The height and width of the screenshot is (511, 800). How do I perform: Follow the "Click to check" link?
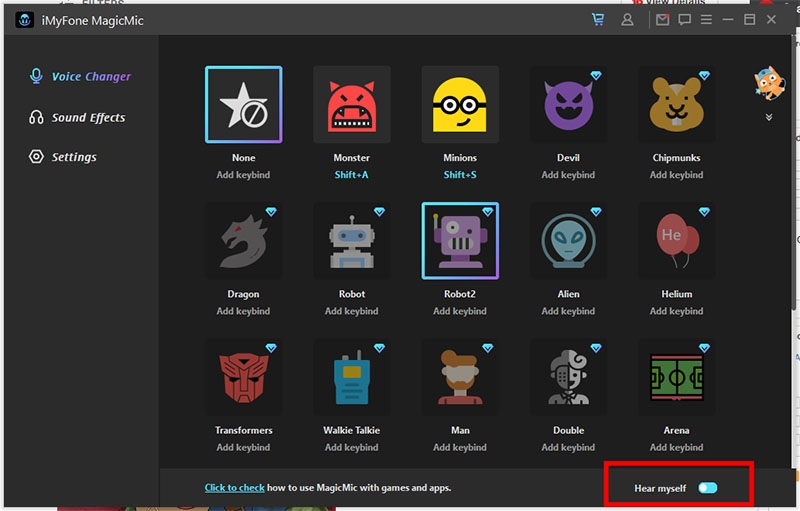234,488
